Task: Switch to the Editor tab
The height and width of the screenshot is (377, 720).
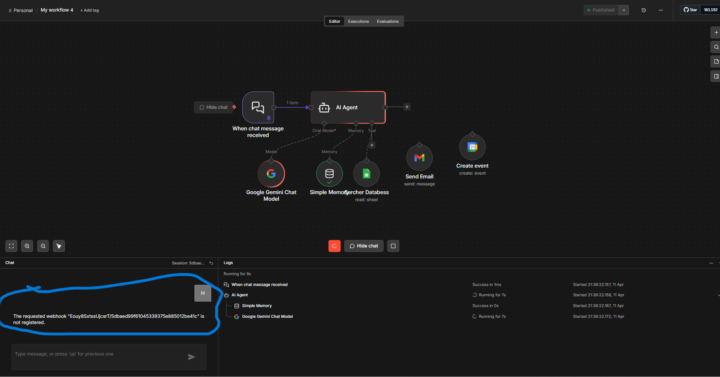Action: (334, 22)
